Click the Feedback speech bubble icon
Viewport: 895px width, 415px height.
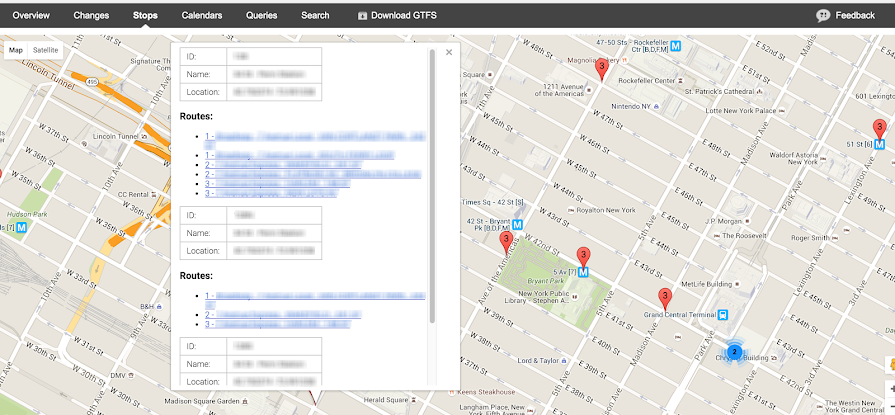[x=823, y=16]
